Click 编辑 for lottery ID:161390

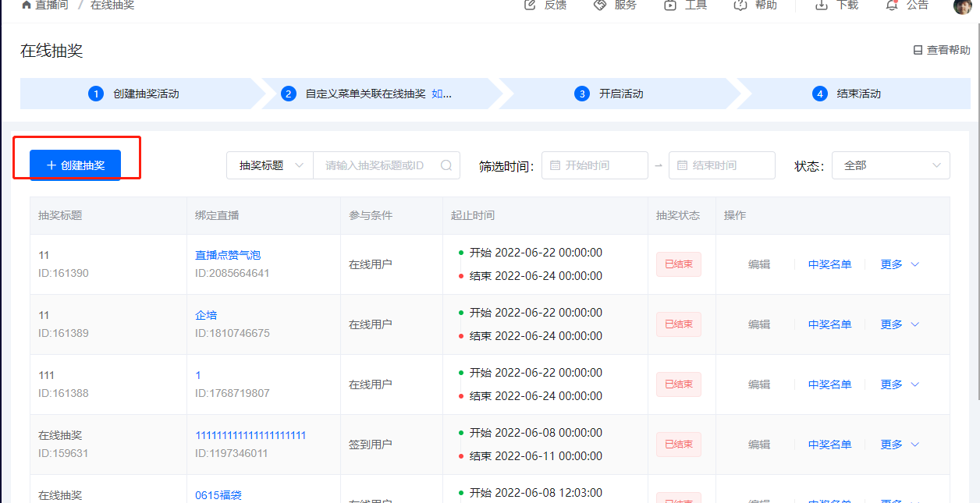(x=759, y=264)
